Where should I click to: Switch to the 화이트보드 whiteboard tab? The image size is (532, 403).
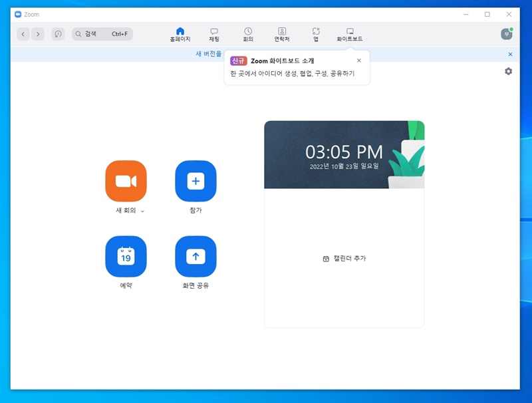[350, 35]
